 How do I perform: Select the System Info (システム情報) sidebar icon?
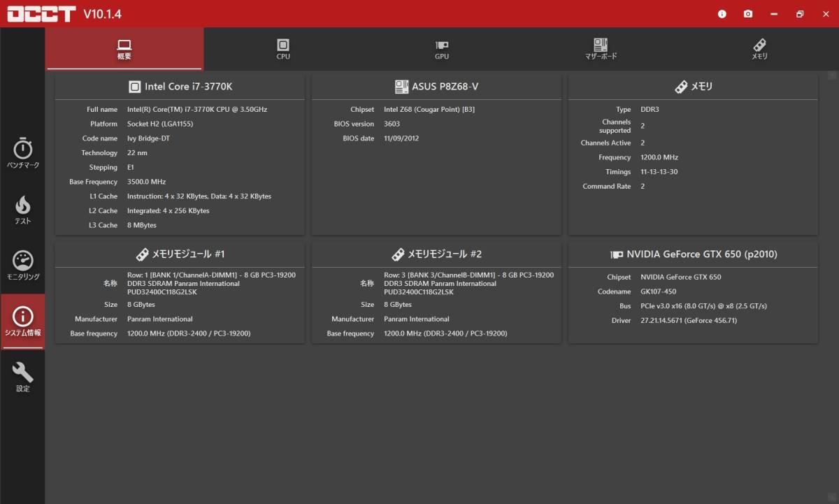[23, 321]
